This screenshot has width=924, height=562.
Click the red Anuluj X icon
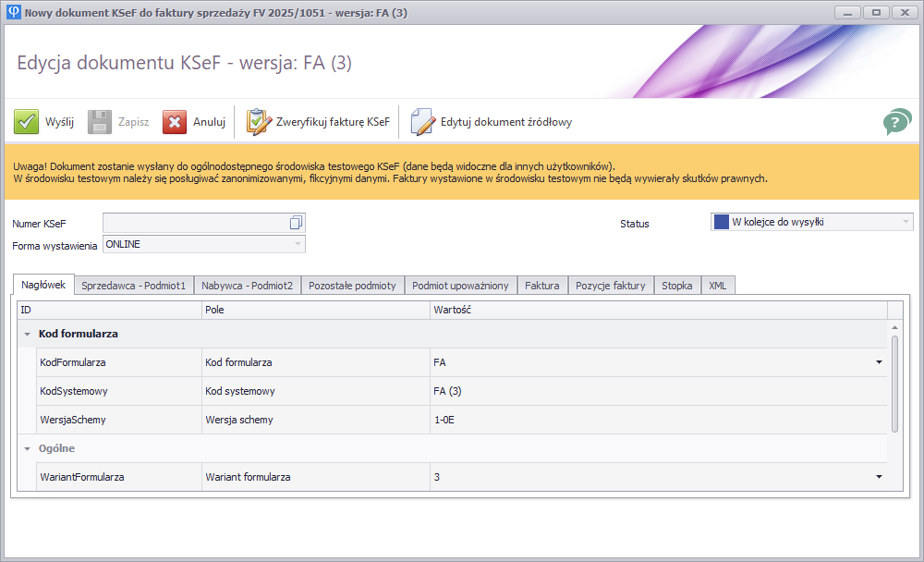175,122
